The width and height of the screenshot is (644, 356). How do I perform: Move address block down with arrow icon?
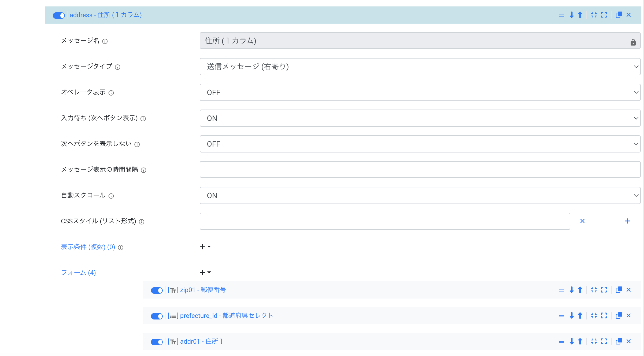coord(572,15)
